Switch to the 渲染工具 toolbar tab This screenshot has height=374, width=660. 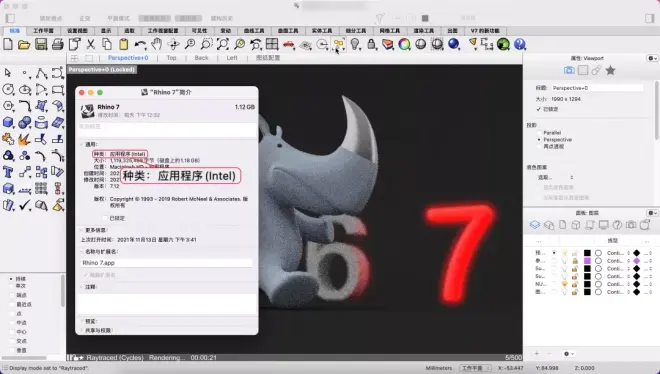click(423, 31)
